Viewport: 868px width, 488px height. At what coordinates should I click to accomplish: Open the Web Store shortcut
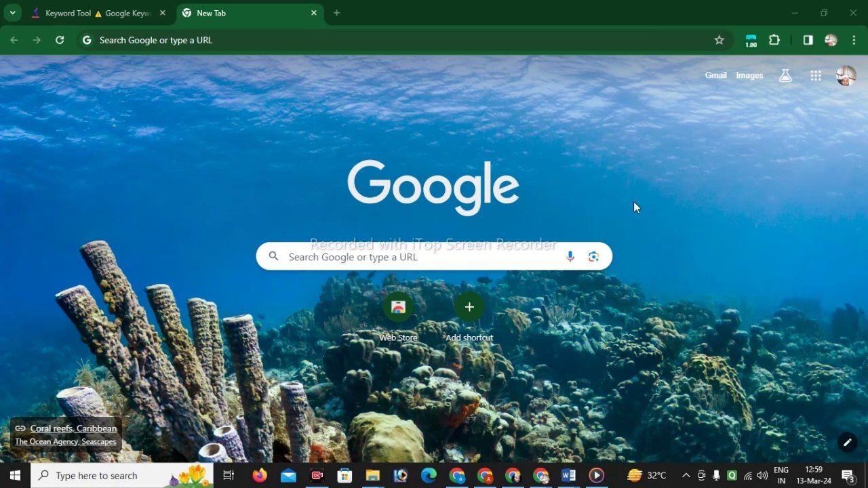point(398,316)
